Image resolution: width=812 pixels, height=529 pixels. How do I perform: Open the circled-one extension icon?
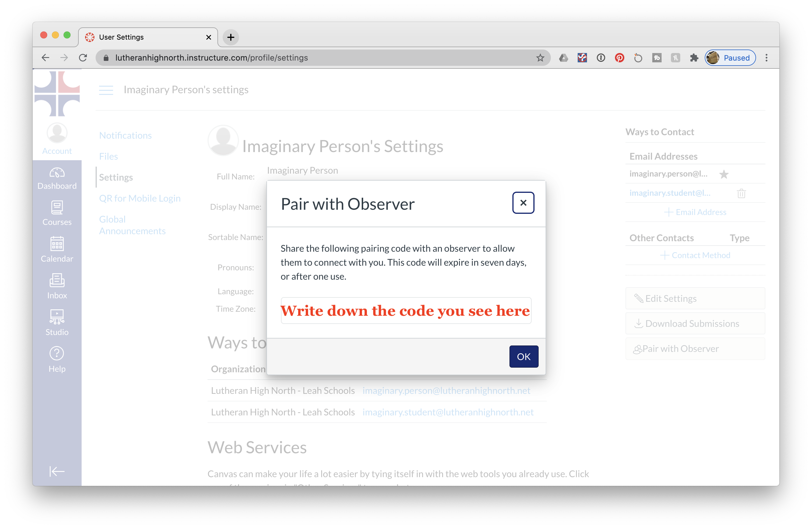pos(601,58)
